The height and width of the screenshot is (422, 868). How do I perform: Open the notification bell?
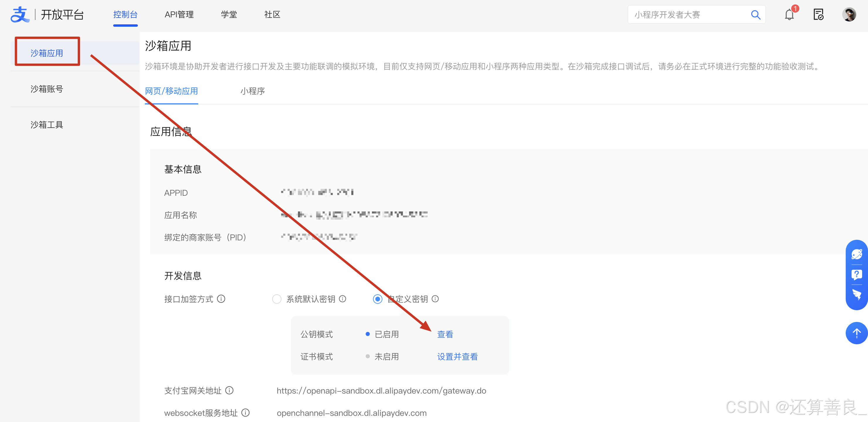point(789,15)
